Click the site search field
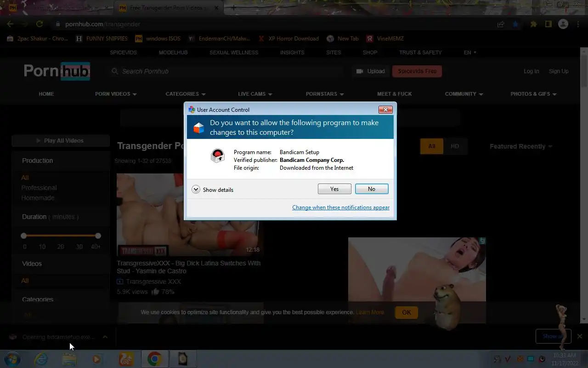The image size is (588, 368). [227, 71]
